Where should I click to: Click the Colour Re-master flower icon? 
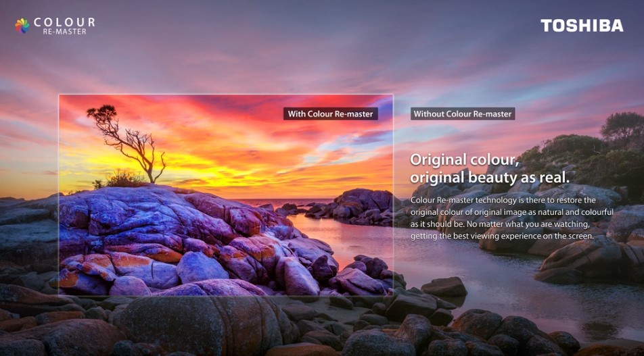pos(22,26)
